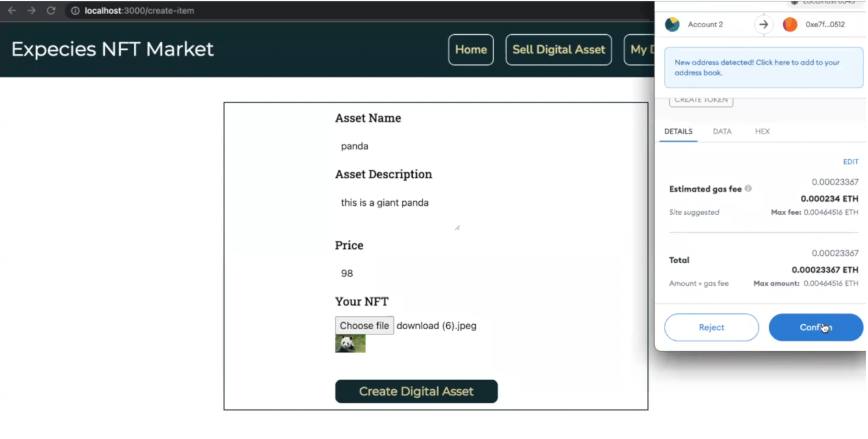The width and height of the screenshot is (868, 439).
Task: Click the Account 2 avatar icon
Action: point(672,25)
